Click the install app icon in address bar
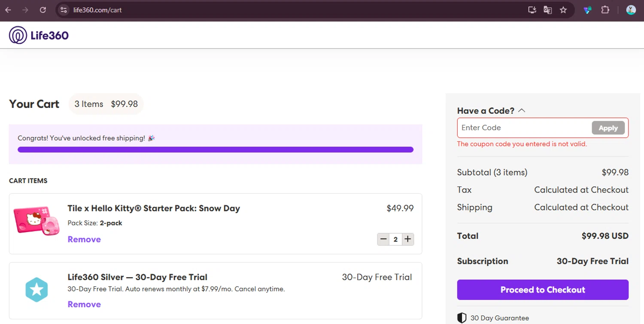The width and height of the screenshot is (644, 324). coord(532,10)
